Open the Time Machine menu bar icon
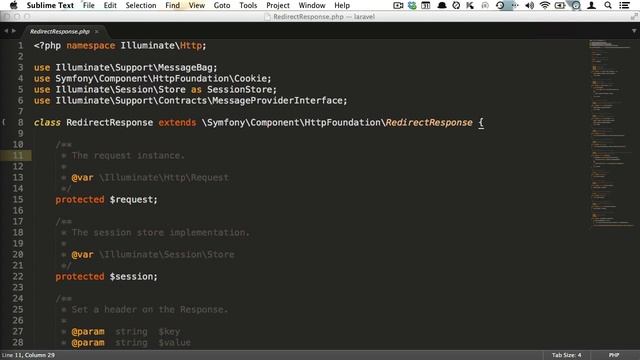The image size is (640, 360). (x=500, y=5)
